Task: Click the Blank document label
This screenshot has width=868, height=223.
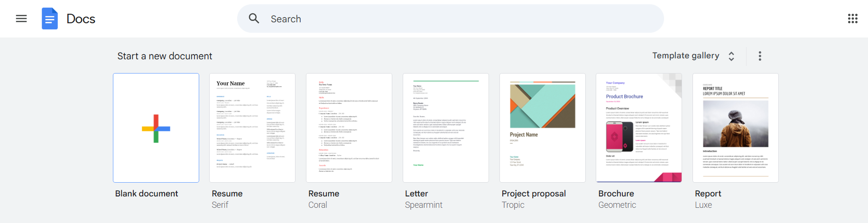Action: tap(147, 194)
